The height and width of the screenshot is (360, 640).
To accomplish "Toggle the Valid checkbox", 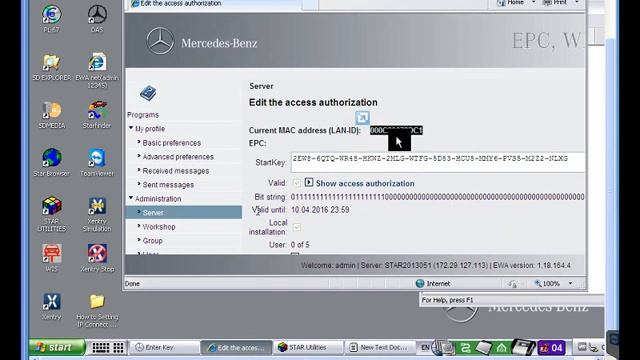I will tap(297, 183).
